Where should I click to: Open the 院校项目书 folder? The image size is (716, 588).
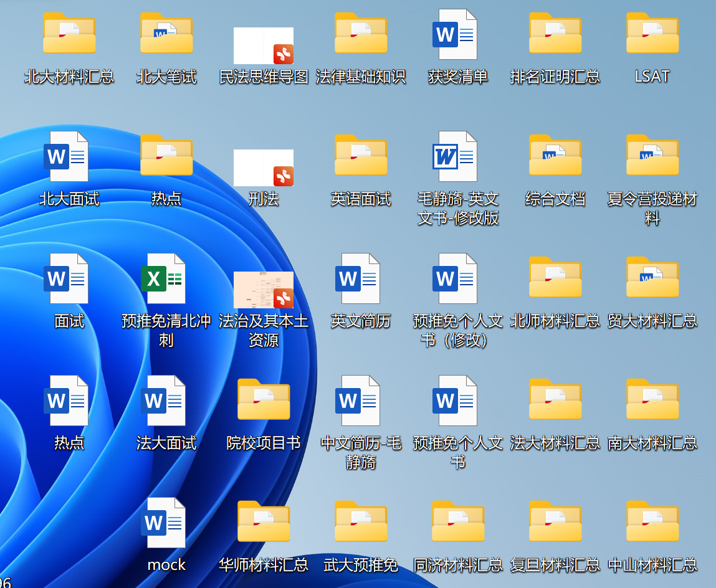point(264,400)
